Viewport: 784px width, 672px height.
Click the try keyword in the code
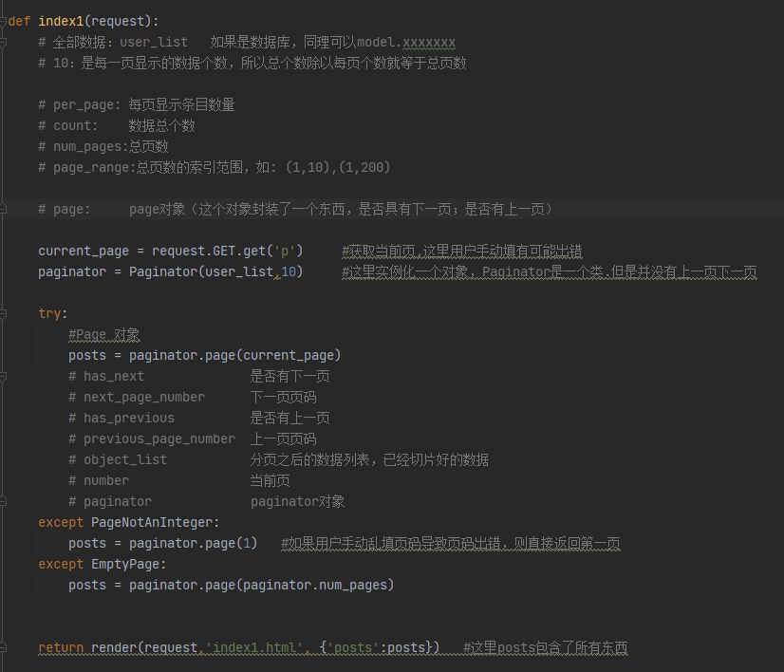pyautogui.click(x=47, y=313)
